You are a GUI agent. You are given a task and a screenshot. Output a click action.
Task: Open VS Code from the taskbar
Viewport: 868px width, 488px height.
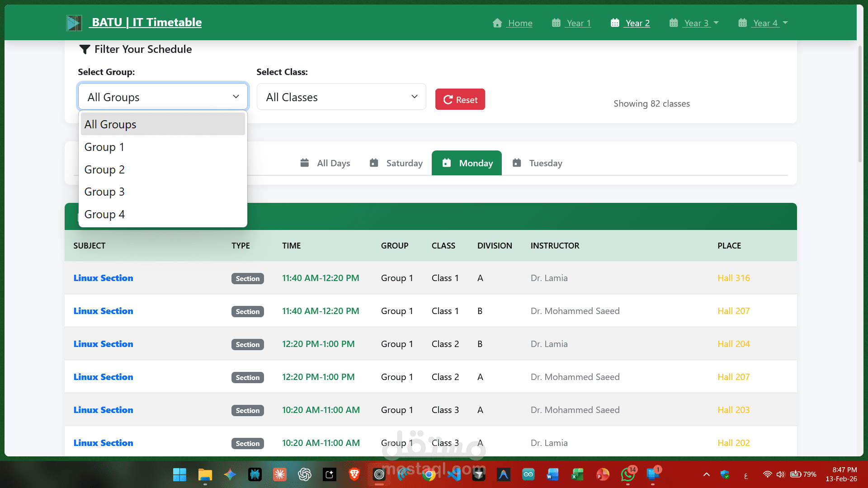click(x=454, y=474)
